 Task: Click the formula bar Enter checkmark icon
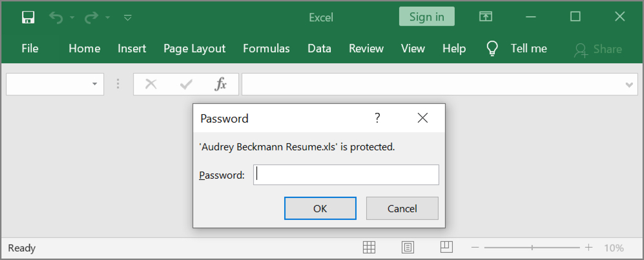point(186,85)
